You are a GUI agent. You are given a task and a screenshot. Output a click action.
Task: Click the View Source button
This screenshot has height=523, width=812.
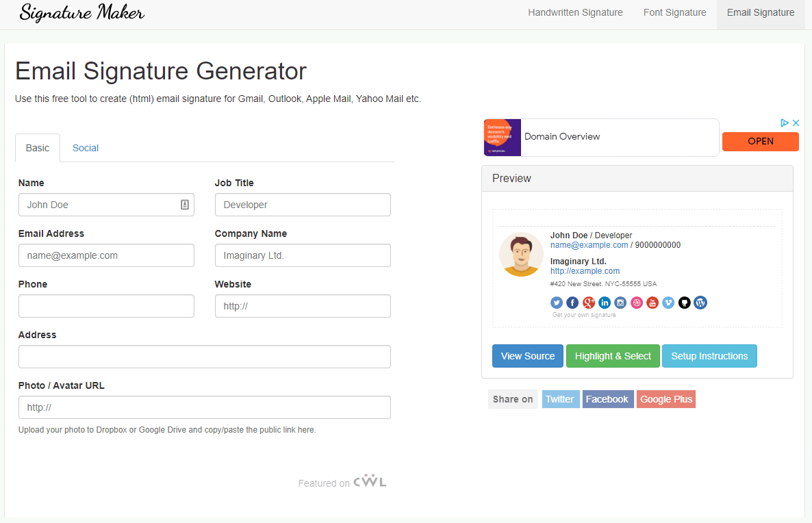pos(527,356)
